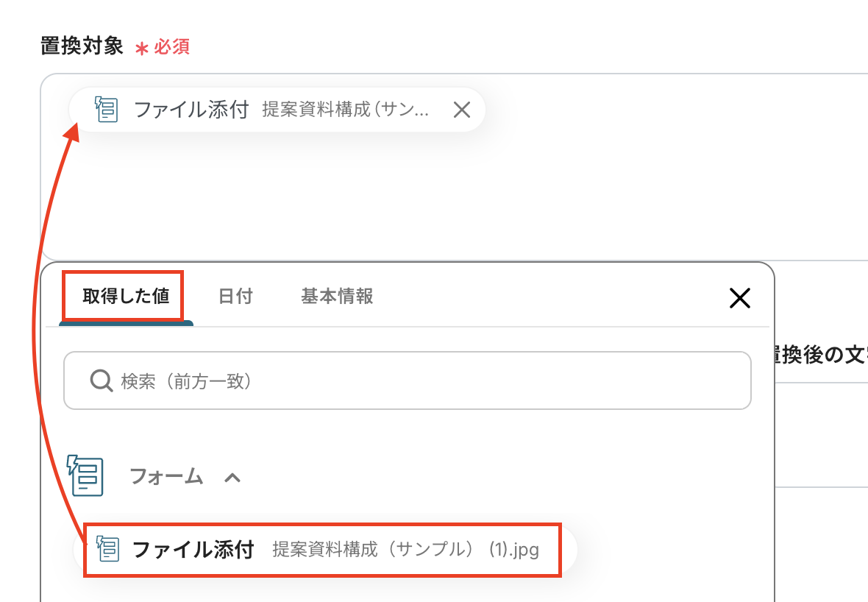Click the フォーム section heading
868x602 pixels.
[166, 477]
